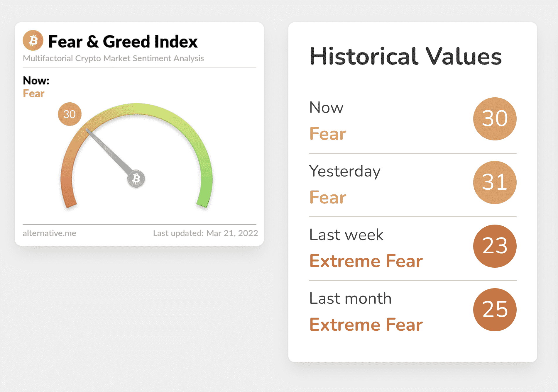This screenshot has width=558, height=392.
Task: Click the Last month circle showing 25
Action: [495, 310]
